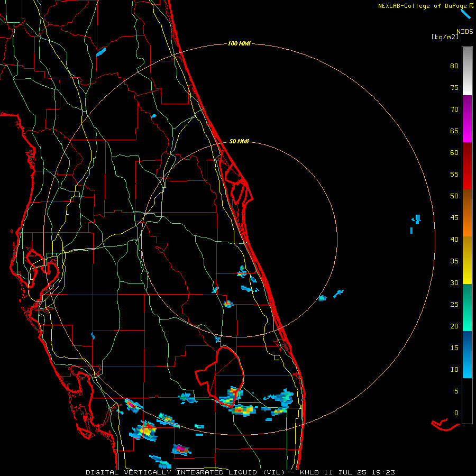Click the scale value 70
The width and height of the screenshot is (476, 476).
454,109
